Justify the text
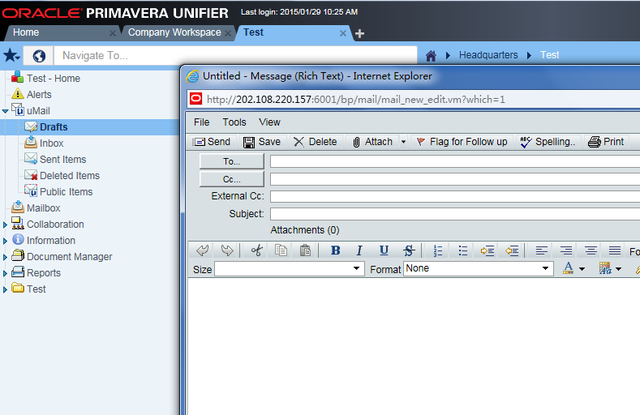Screen dimensions: 640x415 coord(615,251)
